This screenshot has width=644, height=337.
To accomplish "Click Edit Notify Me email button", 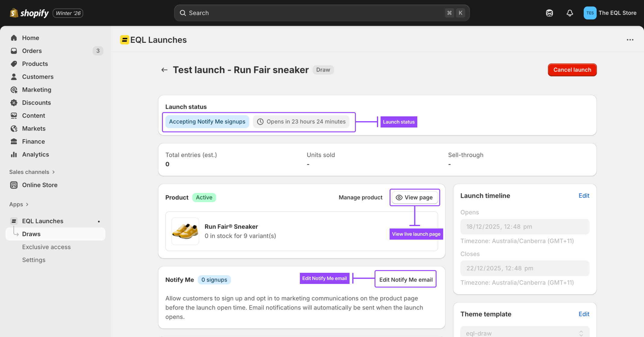I will coord(406,279).
